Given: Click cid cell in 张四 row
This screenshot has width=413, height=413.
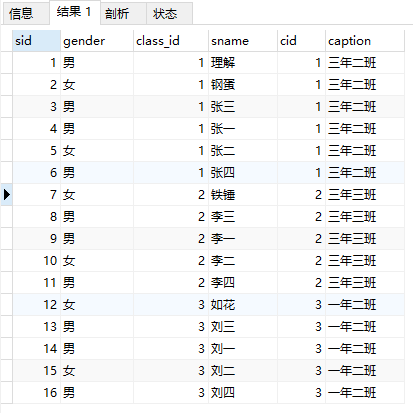Looking at the screenshot, I should pos(301,172).
